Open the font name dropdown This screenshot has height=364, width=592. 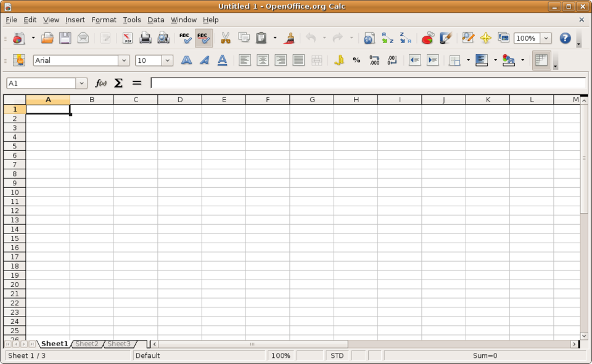click(124, 60)
